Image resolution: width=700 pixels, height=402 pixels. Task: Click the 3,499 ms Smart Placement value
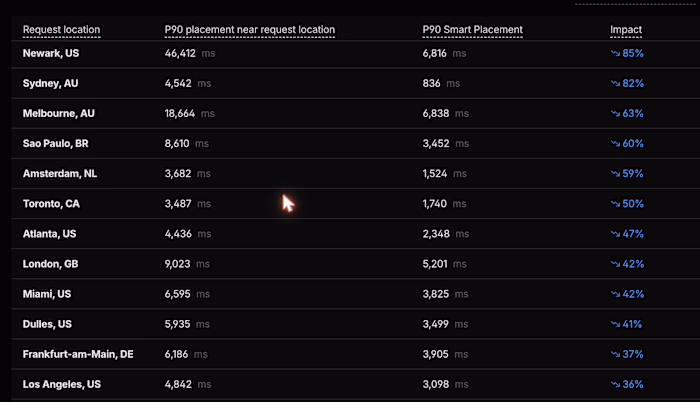445,324
